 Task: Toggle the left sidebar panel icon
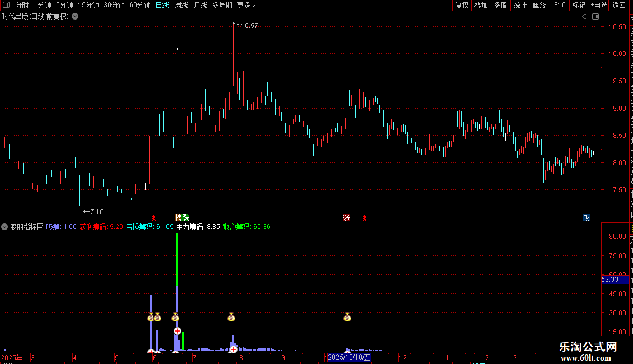[6, 5]
